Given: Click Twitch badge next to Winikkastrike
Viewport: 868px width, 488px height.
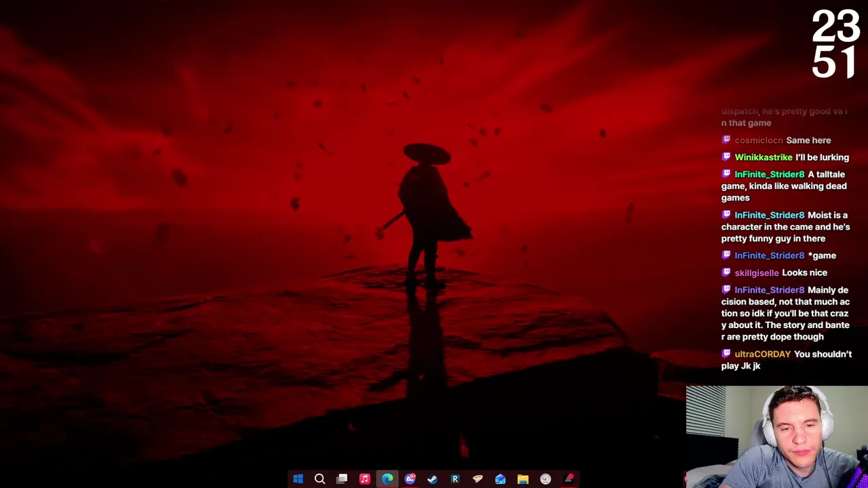Looking at the screenshot, I should [x=726, y=157].
